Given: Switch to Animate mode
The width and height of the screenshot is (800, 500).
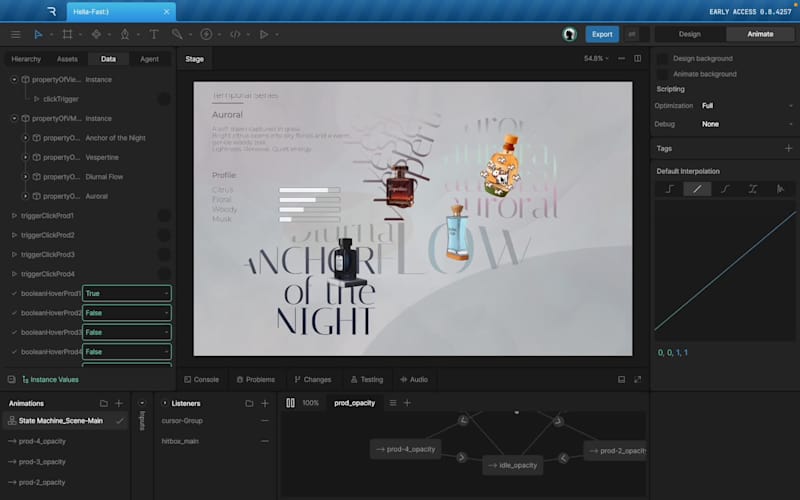Looking at the screenshot, I should point(760,34).
